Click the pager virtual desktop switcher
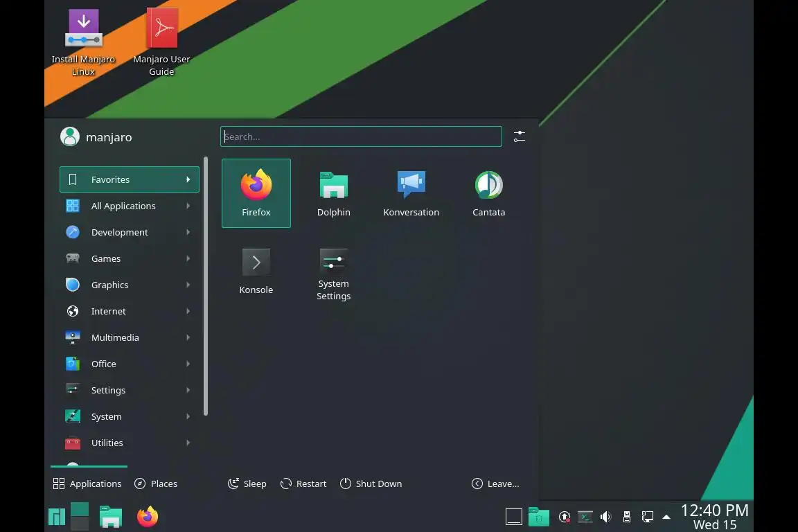798x532 pixels. (x=80, y=516)
